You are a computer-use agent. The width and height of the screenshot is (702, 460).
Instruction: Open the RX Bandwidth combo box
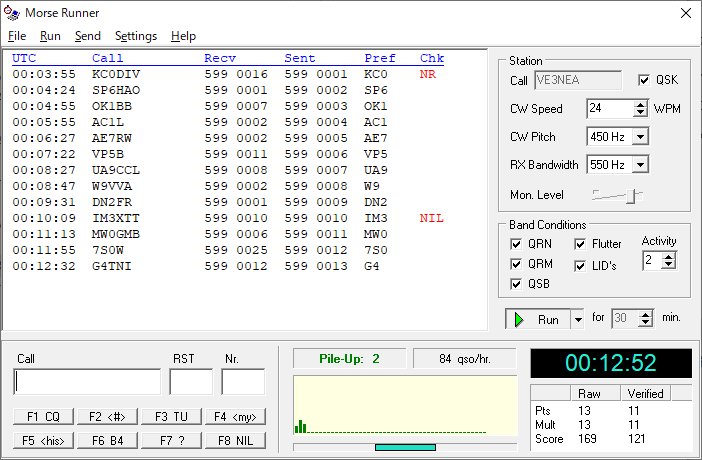tap(640, 165)
